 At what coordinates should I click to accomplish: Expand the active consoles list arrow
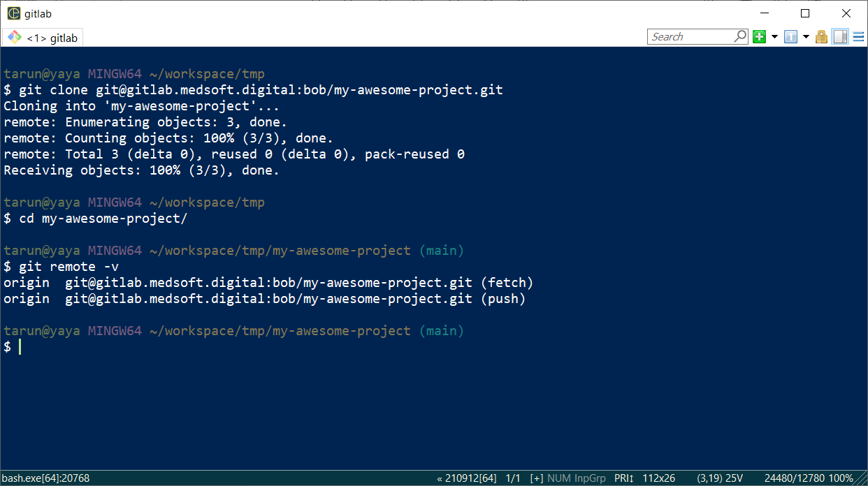pos(806,37)
